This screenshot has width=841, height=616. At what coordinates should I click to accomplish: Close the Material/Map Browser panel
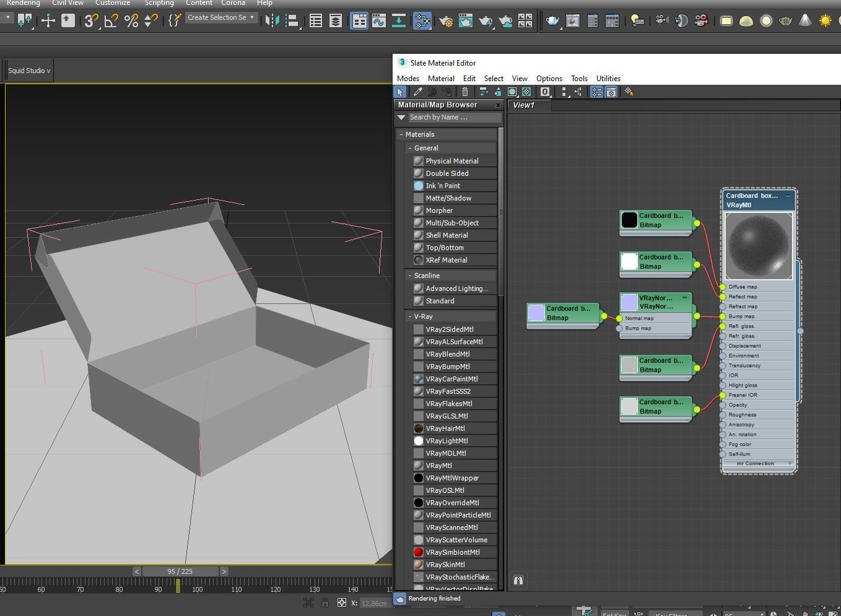[498, 105]
